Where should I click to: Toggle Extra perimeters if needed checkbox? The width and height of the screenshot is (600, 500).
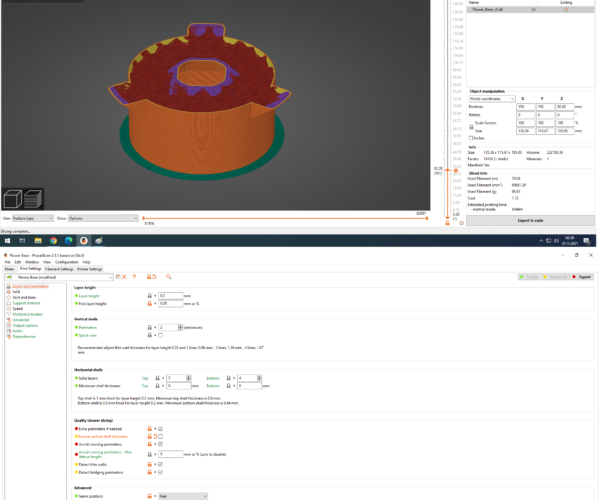pos(160,429)
